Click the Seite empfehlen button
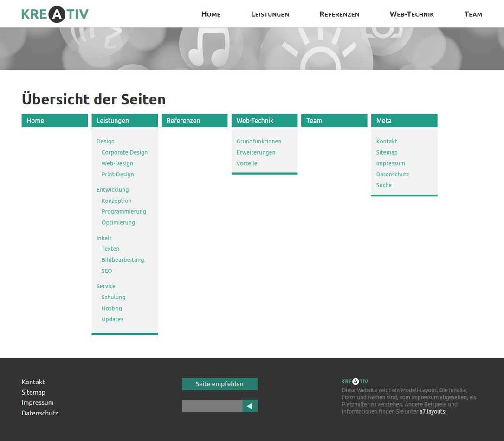Viewport: 504px width, 441px height. click(220, 384)
